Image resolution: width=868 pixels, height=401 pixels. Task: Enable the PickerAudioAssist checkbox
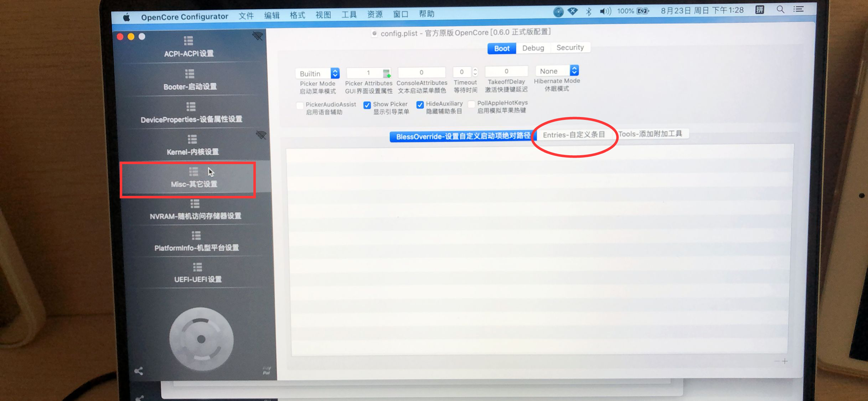pos(300,105)
